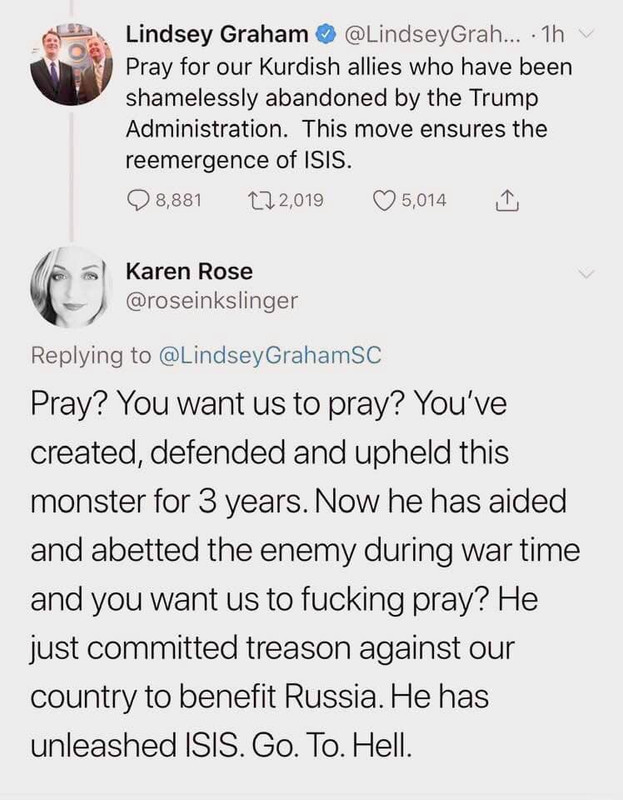The height and width of the screenshot is (800, 623).
Task: Click the @roseinkslinger handle
Action: click(212, 301)
